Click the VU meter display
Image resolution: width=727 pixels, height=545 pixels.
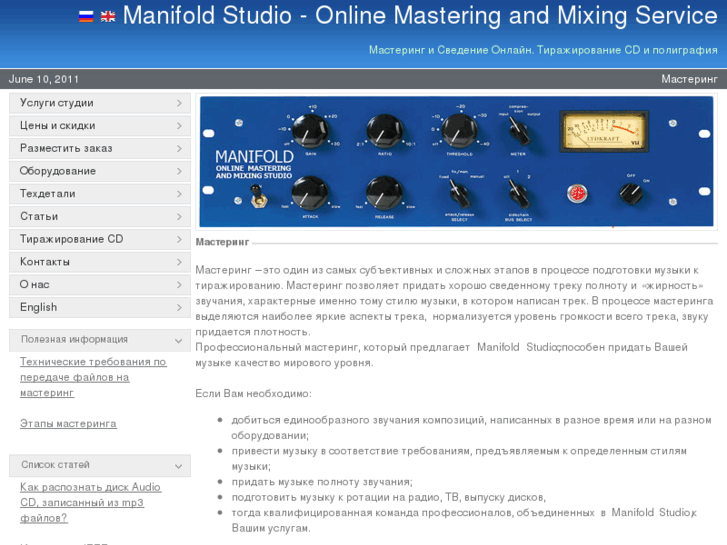click(603, 131)
